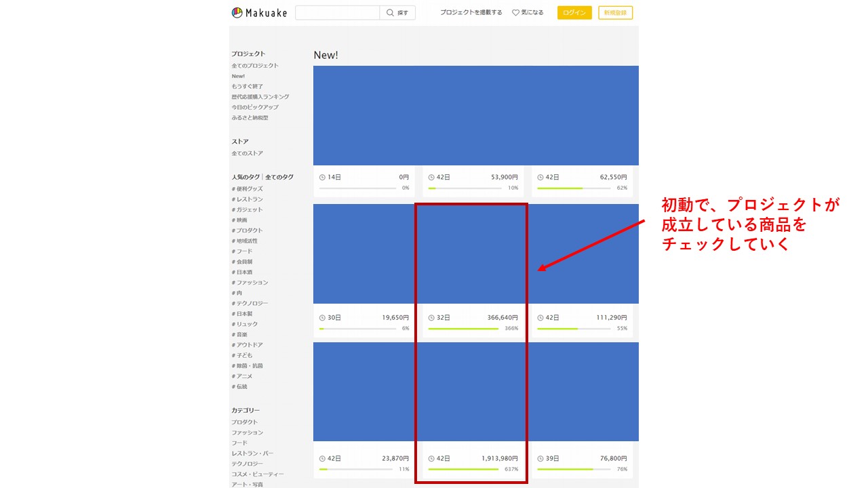Viewport: 868px width, 488px height.
Task: Select the #テクノロジー tag
Action: pyautogui.click(x=250, y=304)
